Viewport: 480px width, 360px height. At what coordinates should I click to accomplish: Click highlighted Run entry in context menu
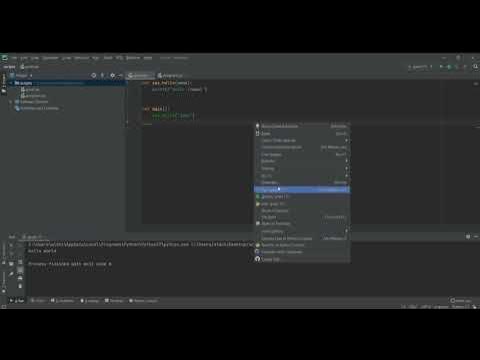302,190
